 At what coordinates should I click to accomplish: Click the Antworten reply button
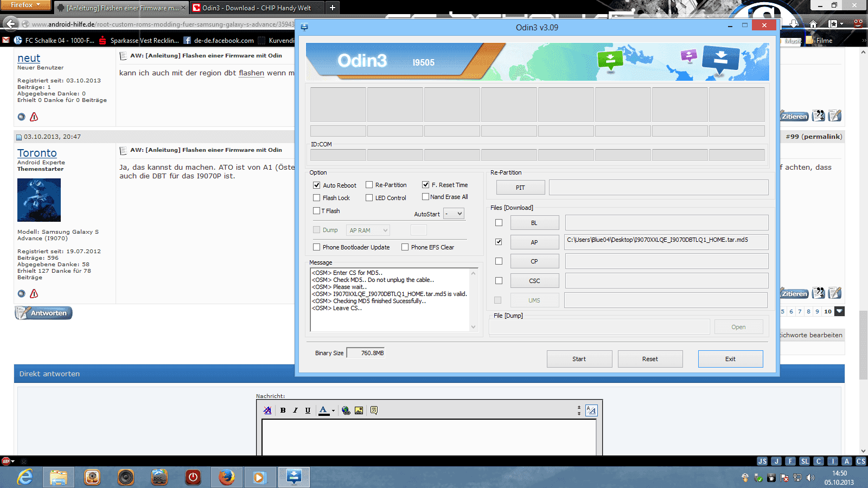tap(43, 313)
